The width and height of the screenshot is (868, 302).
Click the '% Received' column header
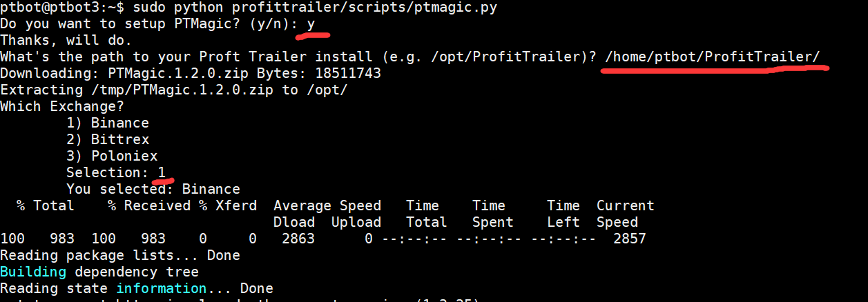coord(149,206)
